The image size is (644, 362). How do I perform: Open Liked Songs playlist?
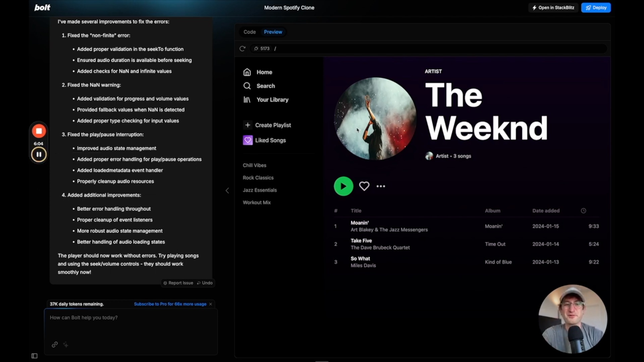click(270, 140)
